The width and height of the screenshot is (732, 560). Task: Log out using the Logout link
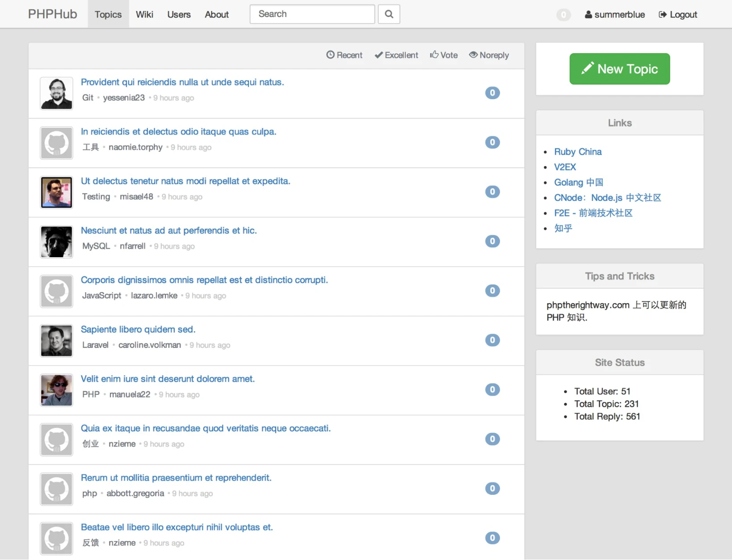pos(678,15)
